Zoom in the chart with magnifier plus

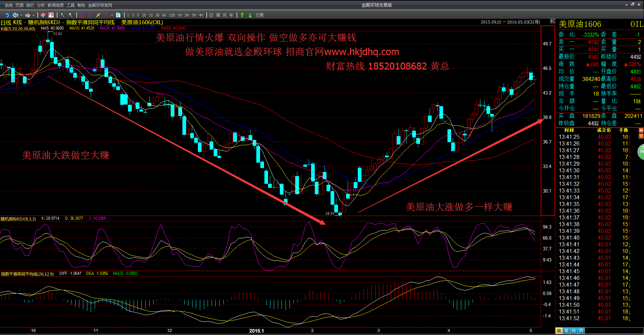pyautogui.click(x=62, y=15)
